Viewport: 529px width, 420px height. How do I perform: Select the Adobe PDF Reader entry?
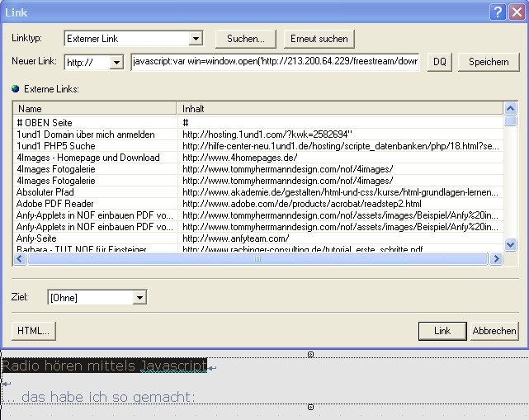[55, 204]
